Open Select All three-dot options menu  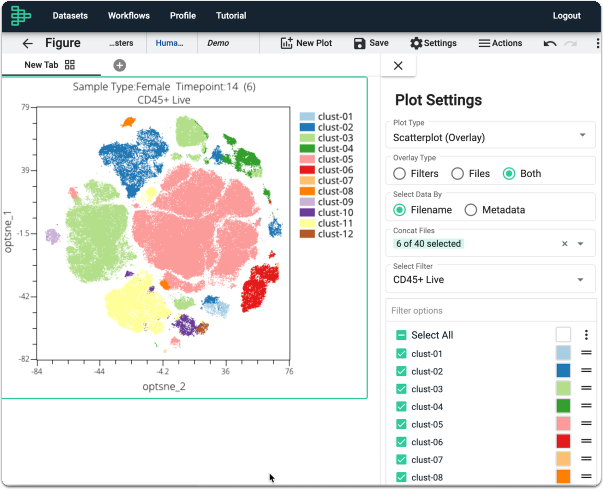[x=586, y=335]
